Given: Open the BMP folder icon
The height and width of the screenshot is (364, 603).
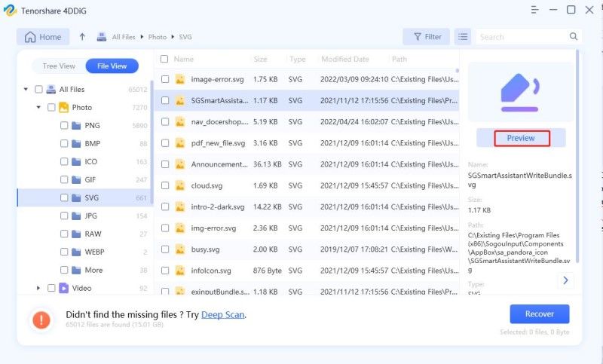Looking at the screenshot, I should click(x=76, y=143).
